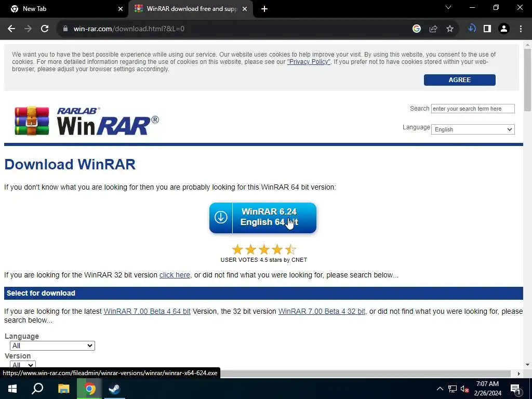Viewport: 532px width, 399px height.
Task: Click the RARLAB WinRAR logo
Action: [87, 121]
